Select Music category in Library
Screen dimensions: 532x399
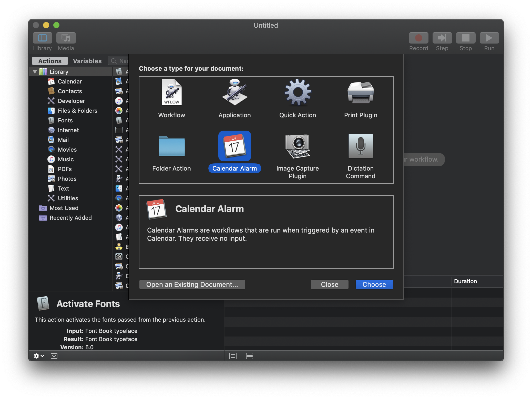click(70, 159)
